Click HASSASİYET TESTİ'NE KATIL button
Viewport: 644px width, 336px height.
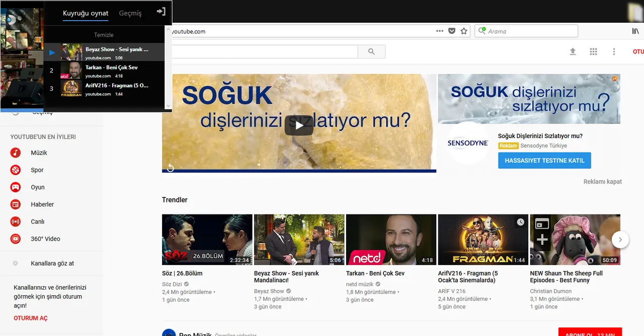point(544,161)
